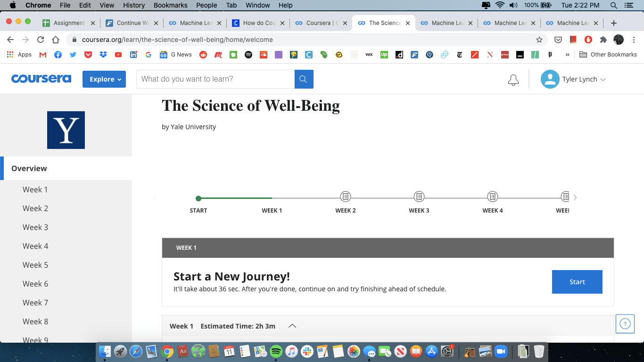Screen dimensions: 644x362
Task: Bookmark this page with the star icon
Action: coord(539,40)
